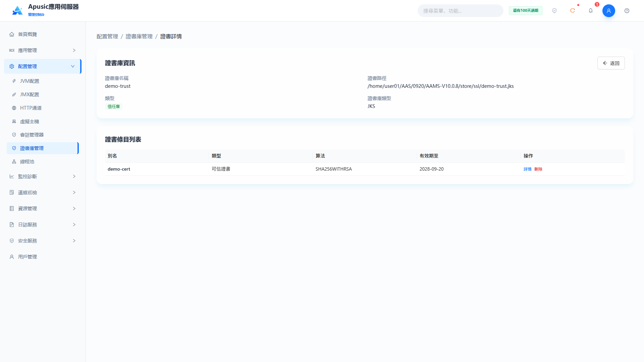Viewport: 644px width, 362px height.
Task: Collapse the 配置管理 menu
Action: 43,66
